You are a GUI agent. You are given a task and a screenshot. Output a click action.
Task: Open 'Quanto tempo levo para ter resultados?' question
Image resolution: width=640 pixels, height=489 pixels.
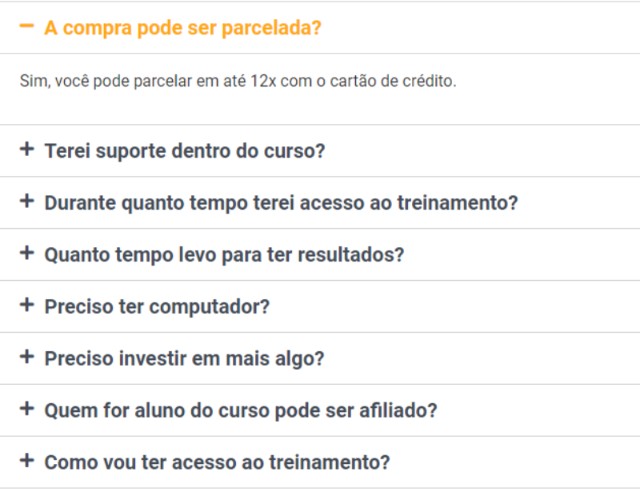(x=224, y=255)
